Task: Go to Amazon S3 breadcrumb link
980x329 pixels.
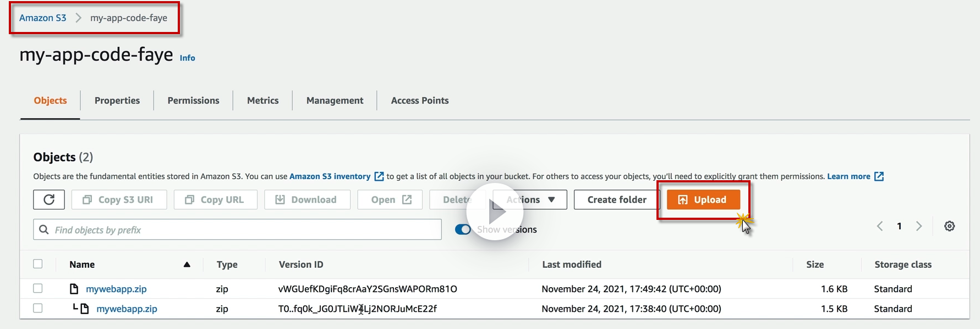Action: coord(43,18)
